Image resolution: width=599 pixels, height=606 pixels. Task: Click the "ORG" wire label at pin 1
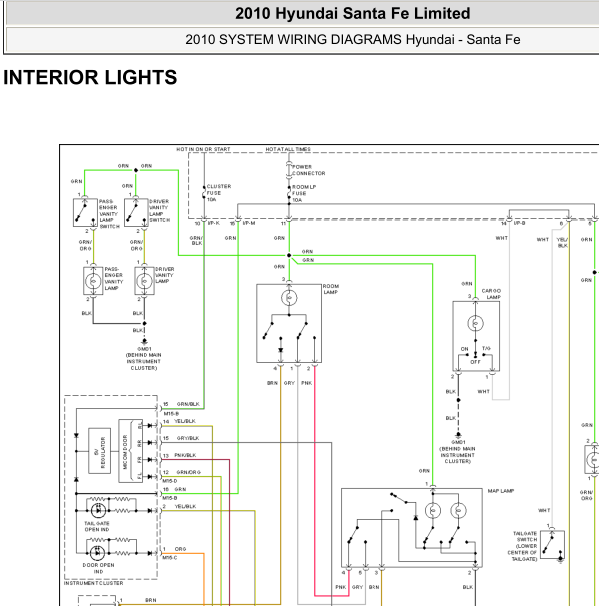tap(180, 549)
